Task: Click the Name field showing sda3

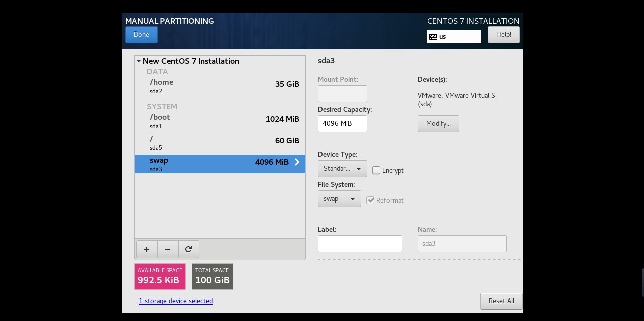Action: tap(462, 244)
